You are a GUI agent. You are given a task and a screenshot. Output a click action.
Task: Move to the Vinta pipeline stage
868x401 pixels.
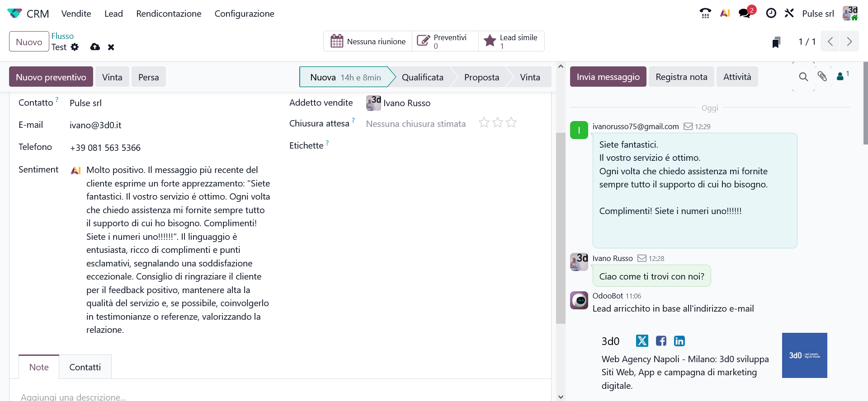pos(530,77)
